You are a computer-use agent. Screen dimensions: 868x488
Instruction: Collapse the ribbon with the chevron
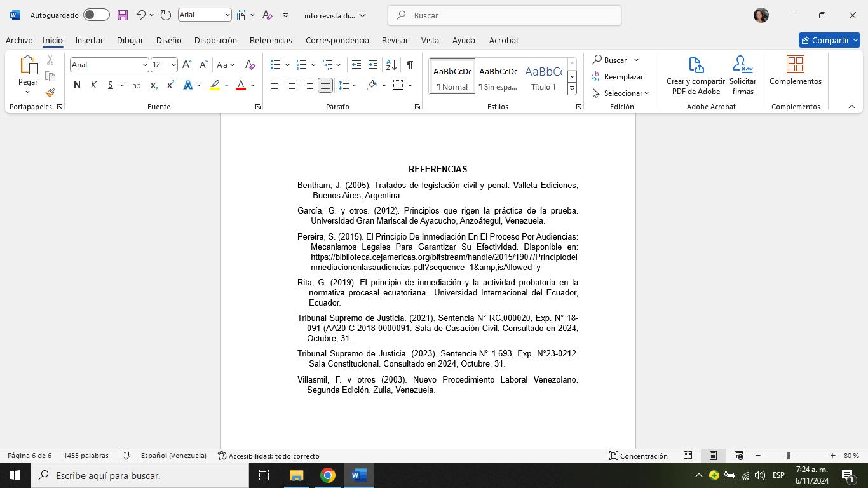(x=851, y=107)
